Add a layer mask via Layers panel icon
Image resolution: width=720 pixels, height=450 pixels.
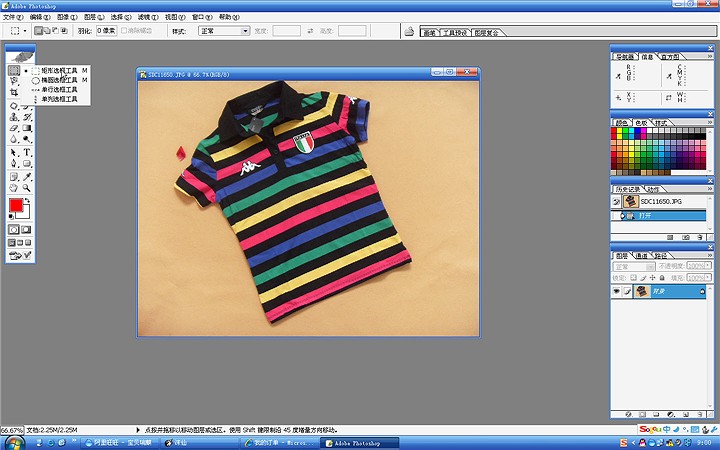[x=642, y=414]
